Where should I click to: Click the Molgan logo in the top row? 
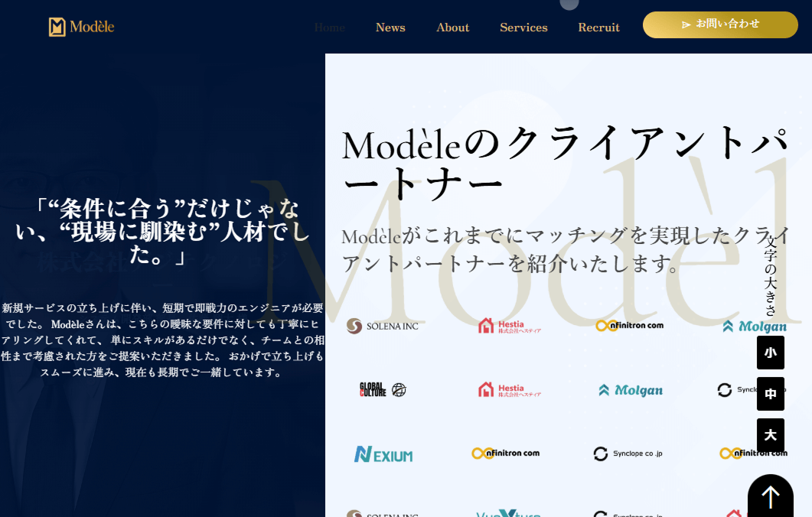click(754, 327)
